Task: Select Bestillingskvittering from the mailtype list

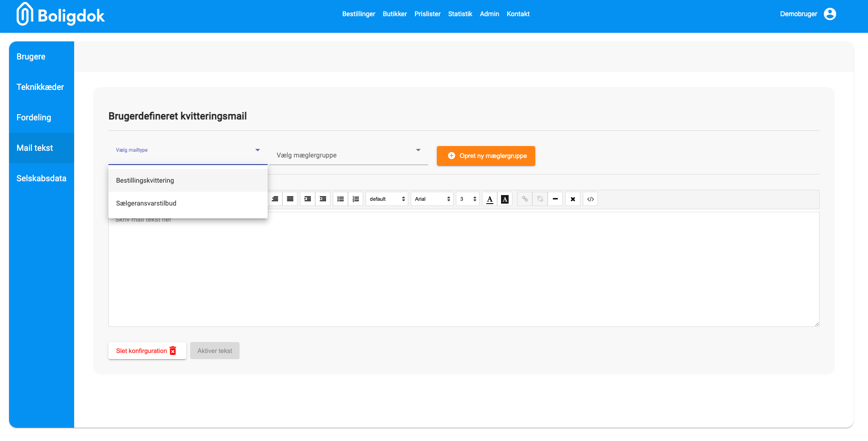Action: pyautogui.click(x=188, y=180)
